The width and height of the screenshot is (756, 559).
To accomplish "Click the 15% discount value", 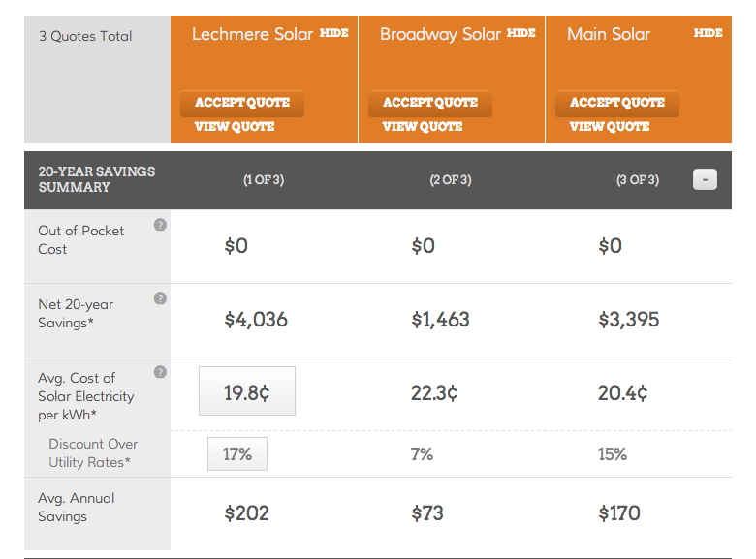I will click(613, 454).
